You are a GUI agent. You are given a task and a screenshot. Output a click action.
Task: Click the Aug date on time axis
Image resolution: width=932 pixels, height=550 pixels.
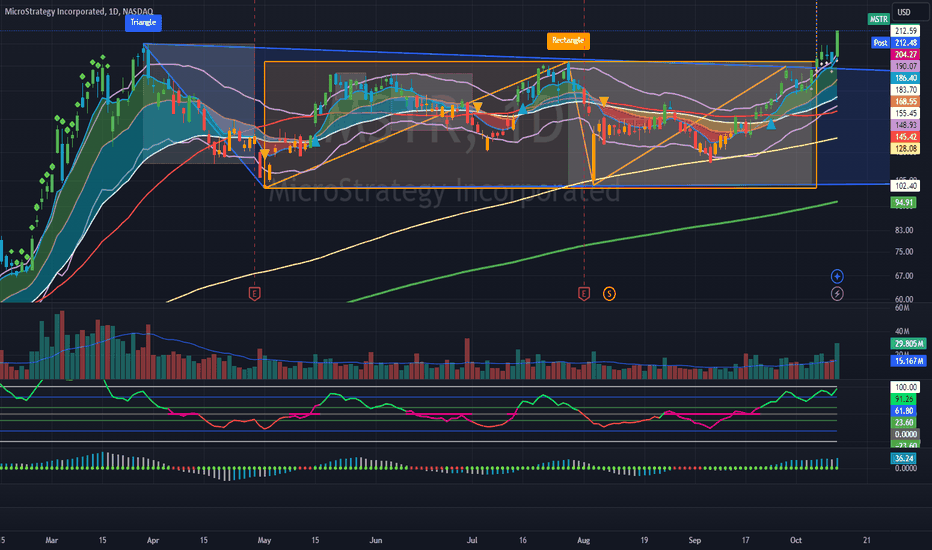click(x=584, y=540)
